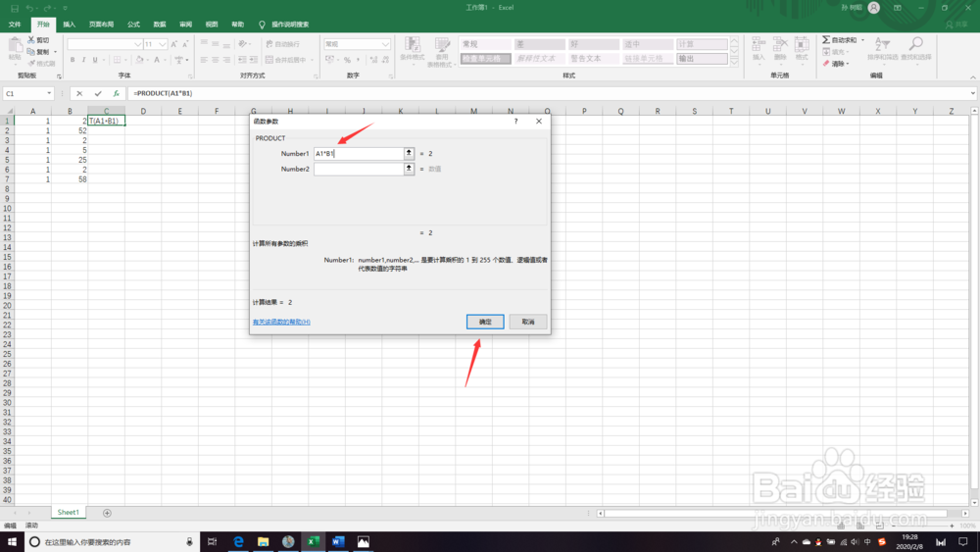Click the AutoSum (自动求和) sigma icon
The height and width of the screenshot is (552, 980).
click(826, 40)
